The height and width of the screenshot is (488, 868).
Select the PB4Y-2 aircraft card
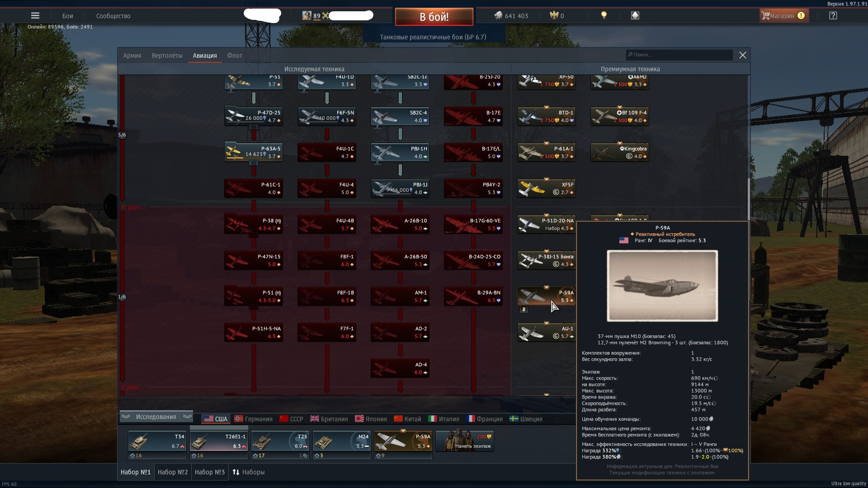[473, 188]
